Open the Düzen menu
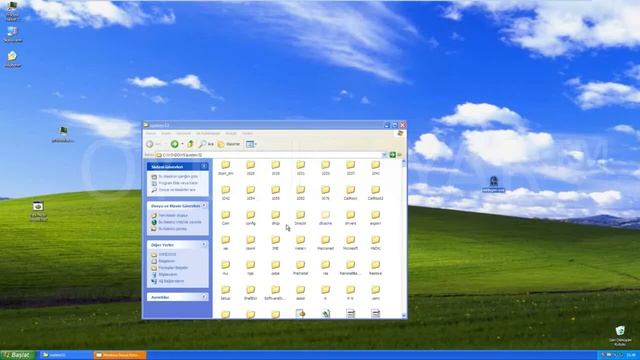Viewport: 640px width, 360px height. click(x=166, y=133)
